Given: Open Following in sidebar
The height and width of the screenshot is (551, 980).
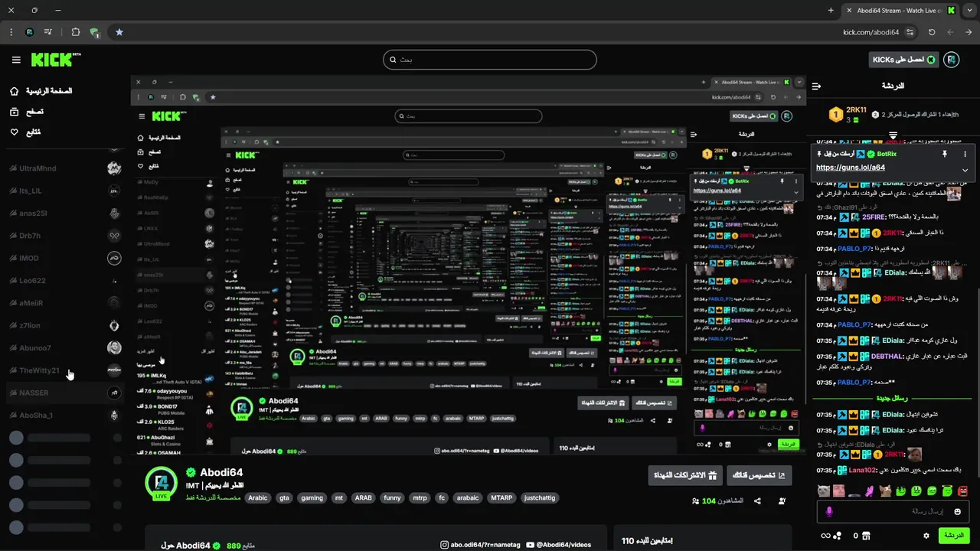Looking at the screenshot, I should point(25,132).
